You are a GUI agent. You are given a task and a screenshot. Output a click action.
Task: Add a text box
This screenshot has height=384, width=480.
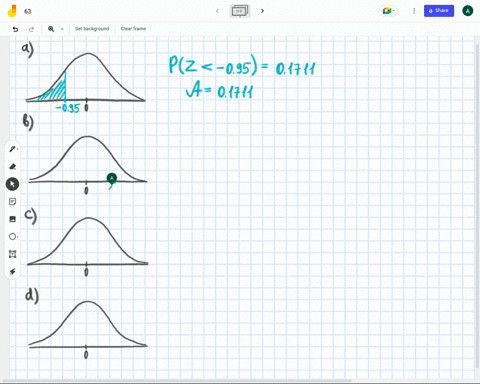[12, 254]
